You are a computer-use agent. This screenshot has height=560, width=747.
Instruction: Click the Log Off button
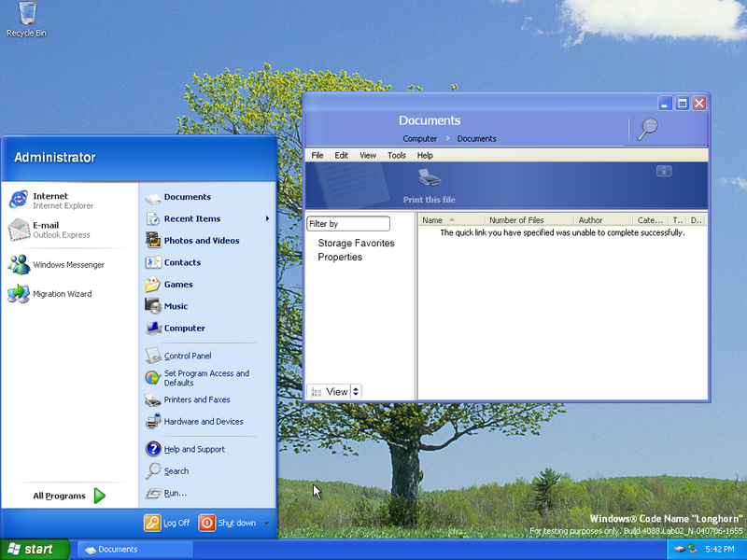point(167,523)
